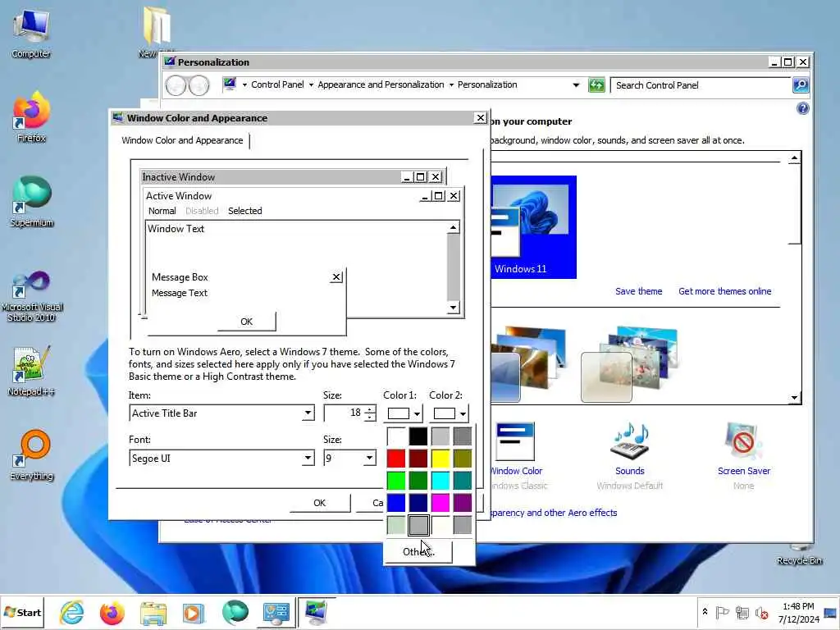Open the Recycle Bin on desktop
Image resolution: width=840 pixels, height=630 pixels.
click(x=799, y=556)
